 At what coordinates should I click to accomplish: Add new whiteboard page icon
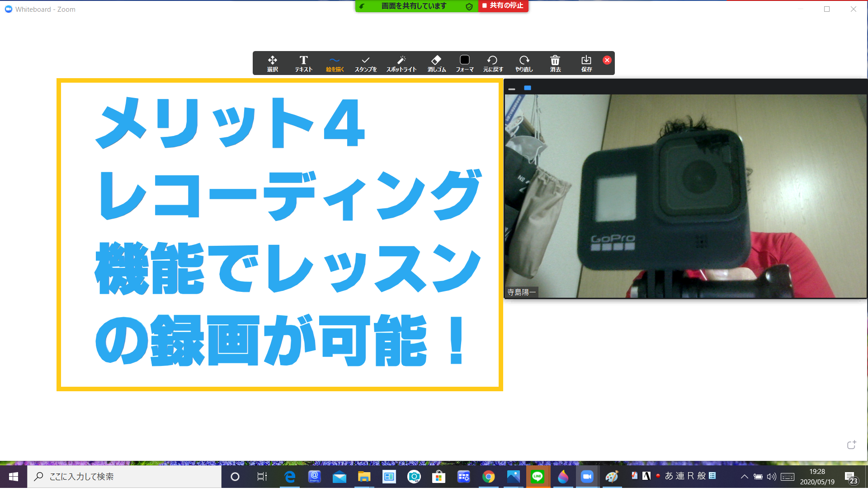[851, 445]
